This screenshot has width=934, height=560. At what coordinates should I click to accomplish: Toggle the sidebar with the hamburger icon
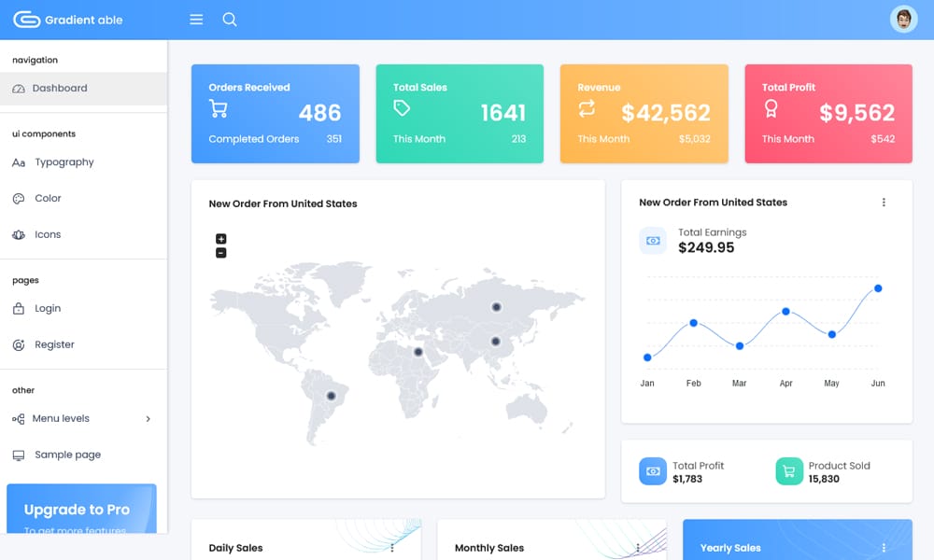coord(195,18)
